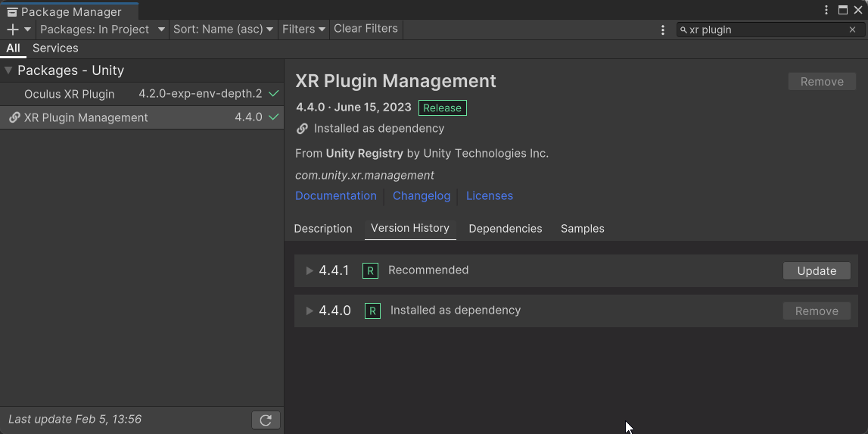Click the R release badge for 4.4.1
The height and width of the screenshot is (434, 868).
tap(370, 271)
